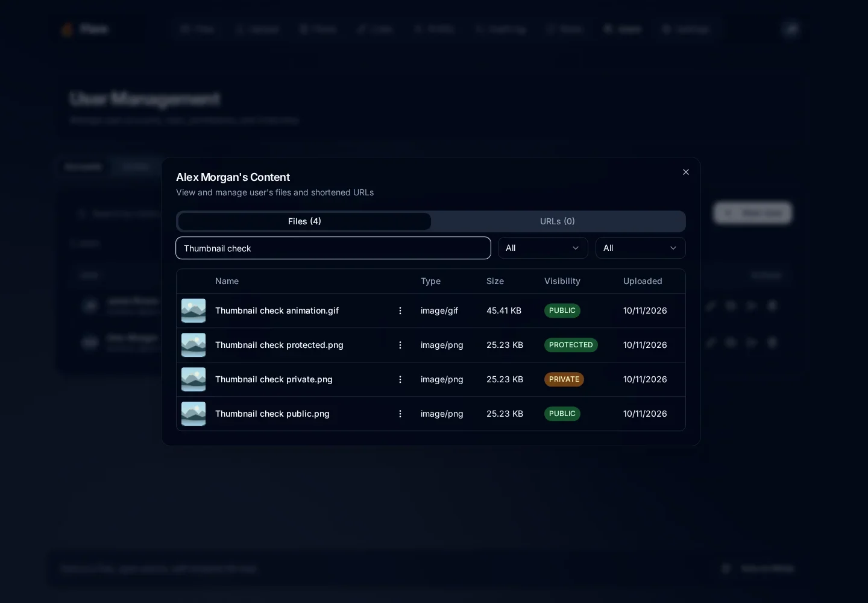Select file name Thumbnail check protected.png
The height and width of the screenshot is (603, 868).
tap(279, 345)
